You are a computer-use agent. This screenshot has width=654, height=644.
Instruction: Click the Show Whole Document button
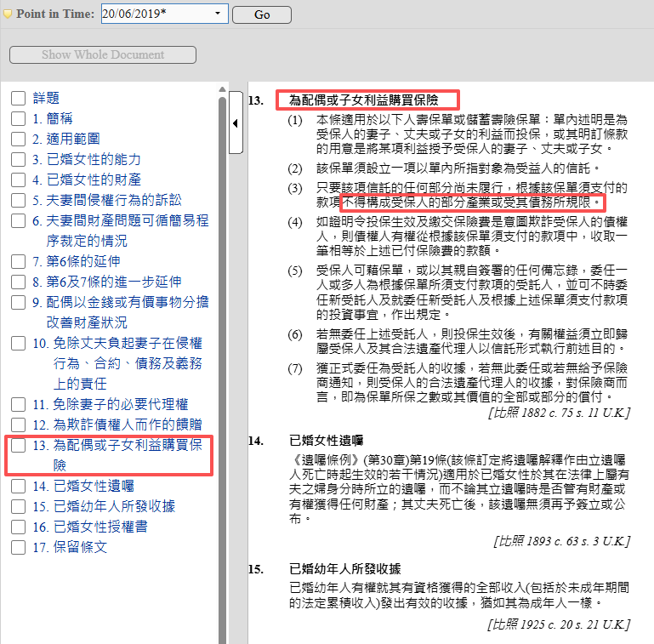[103, 54]
